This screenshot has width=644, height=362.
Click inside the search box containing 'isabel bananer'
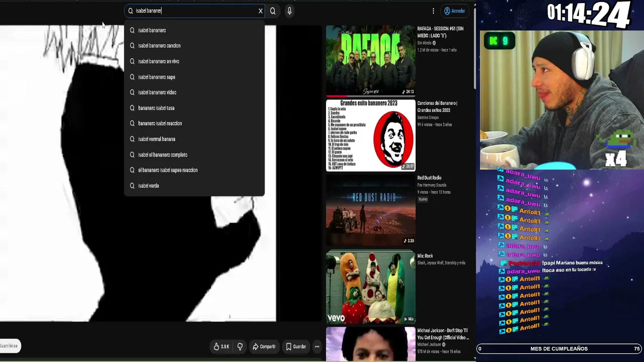pyautogui.click(x=194, y=11)
